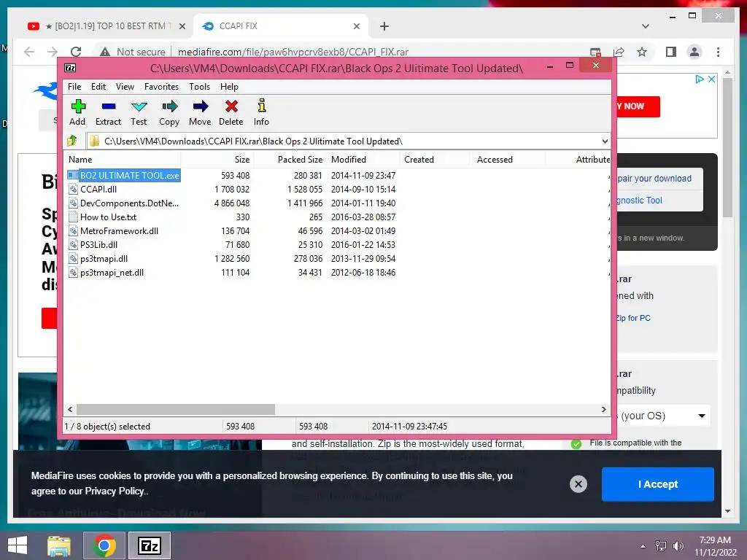This screenshot has width=747, height=560.
Task: Show hidden system tray icons
Action: [643, 546]
